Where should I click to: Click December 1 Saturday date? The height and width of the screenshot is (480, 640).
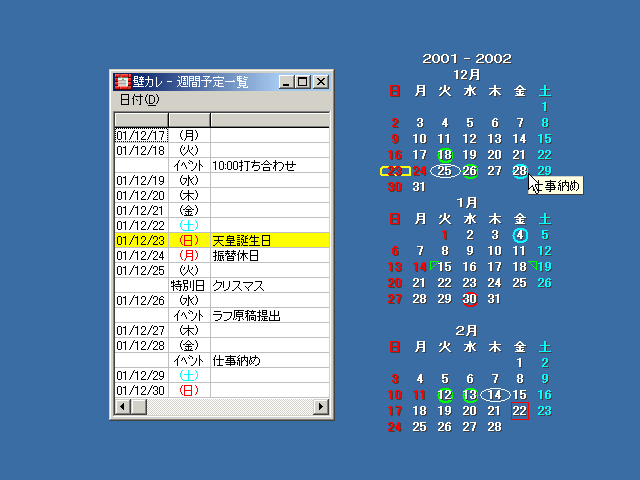point(544,107)
